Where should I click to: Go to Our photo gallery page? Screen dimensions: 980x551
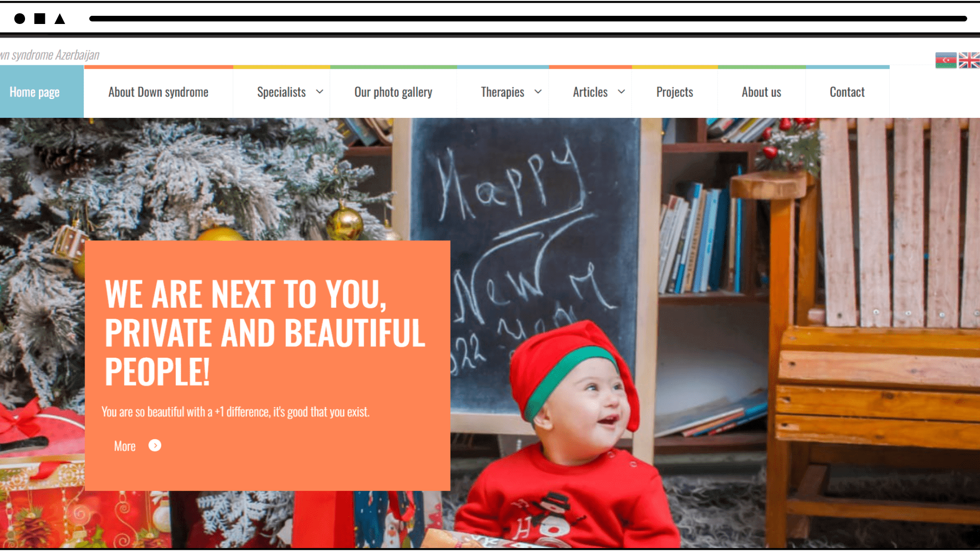[393, 92]
